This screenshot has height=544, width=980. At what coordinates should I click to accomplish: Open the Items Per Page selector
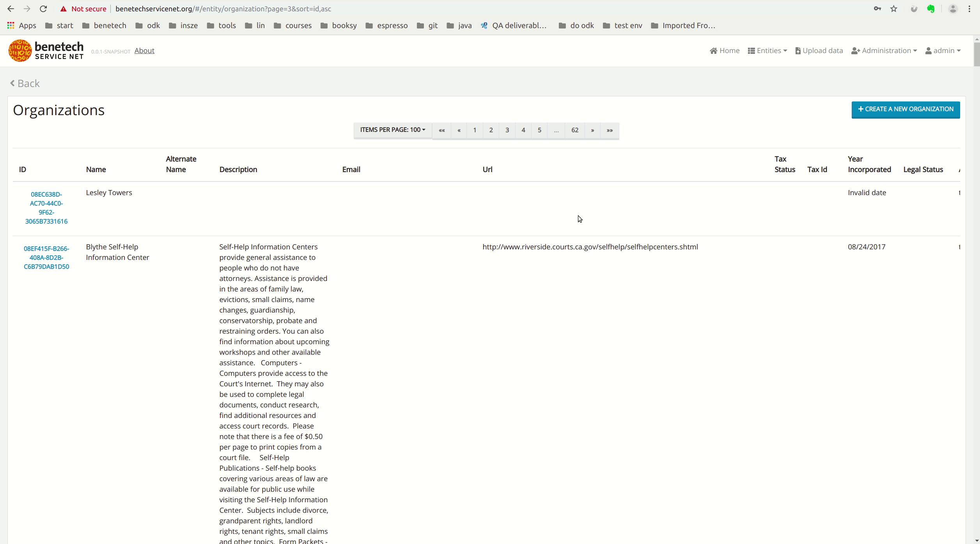point(392,130)
